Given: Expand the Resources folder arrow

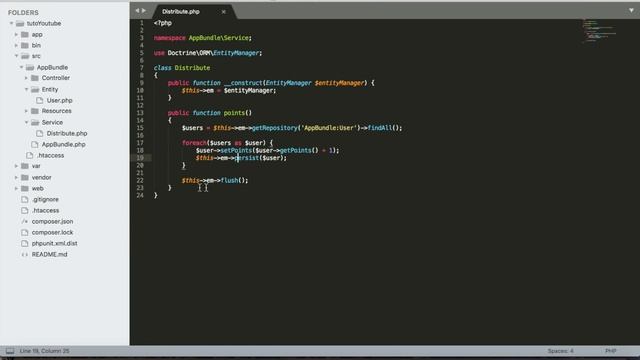Looking at the screenshot, I should tap(27, 111).
